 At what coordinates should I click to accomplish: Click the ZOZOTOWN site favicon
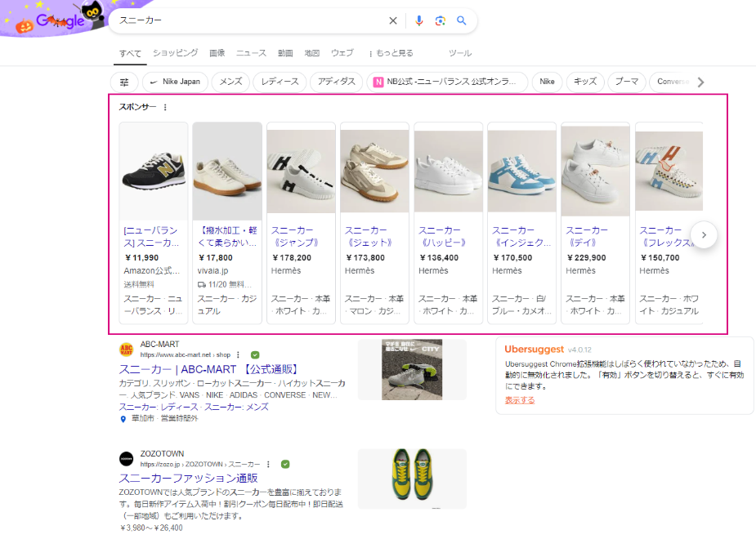pyautogui.click(x=127, y=459)
